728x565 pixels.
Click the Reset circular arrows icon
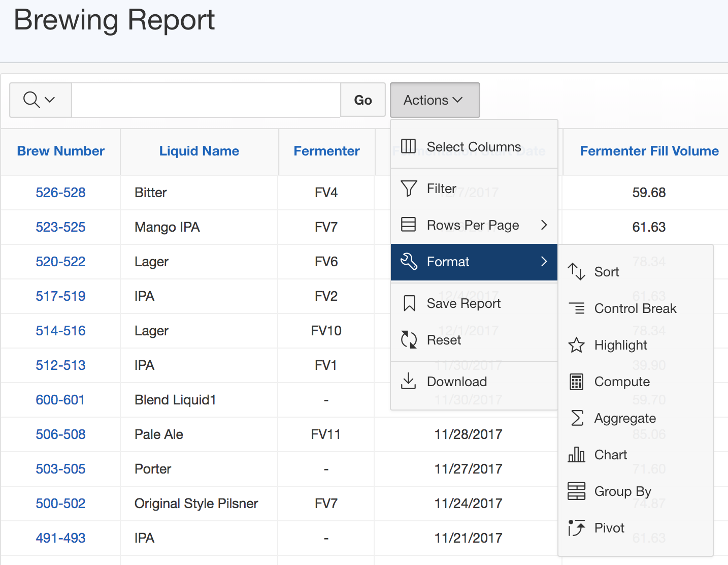point(409,340)
